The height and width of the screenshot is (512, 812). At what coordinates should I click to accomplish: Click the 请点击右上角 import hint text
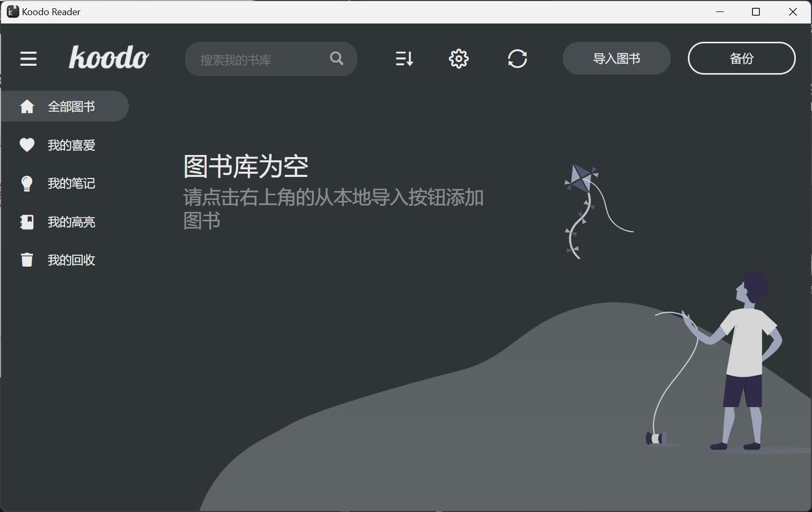point(334,209)
